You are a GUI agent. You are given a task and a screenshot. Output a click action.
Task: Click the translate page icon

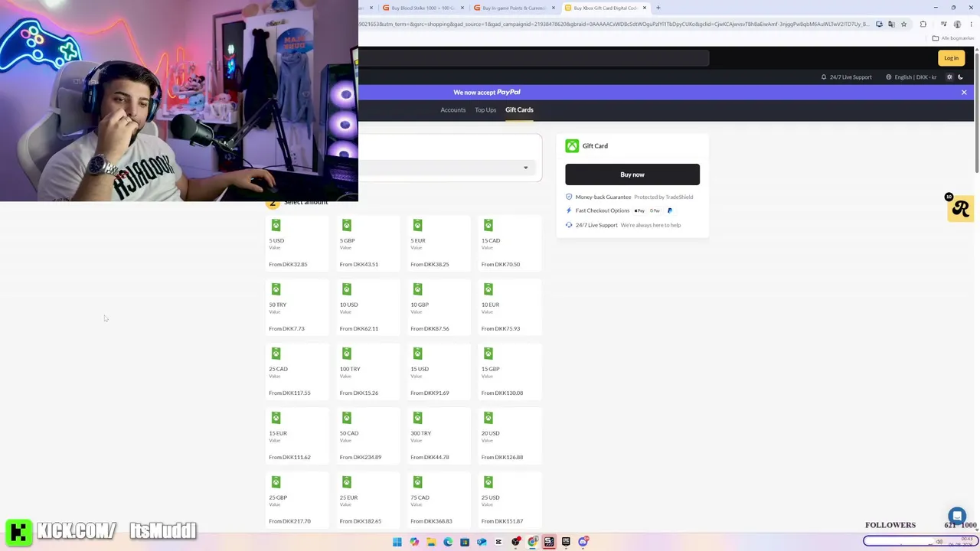(x=891, y=24)
